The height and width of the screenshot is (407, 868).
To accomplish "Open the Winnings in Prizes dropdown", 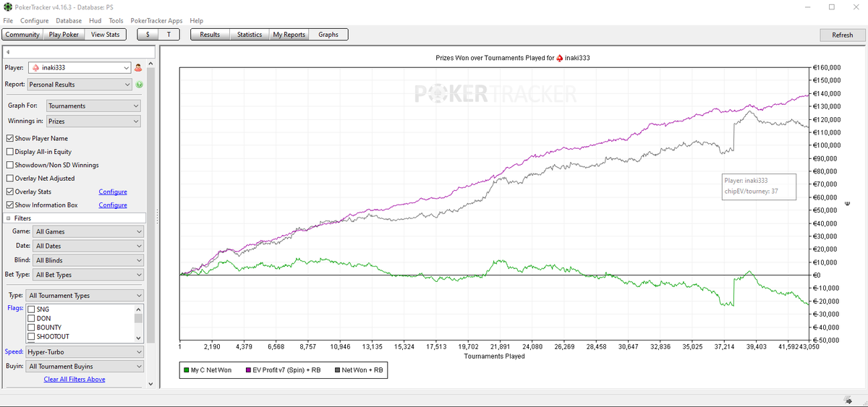I will 93,121.
